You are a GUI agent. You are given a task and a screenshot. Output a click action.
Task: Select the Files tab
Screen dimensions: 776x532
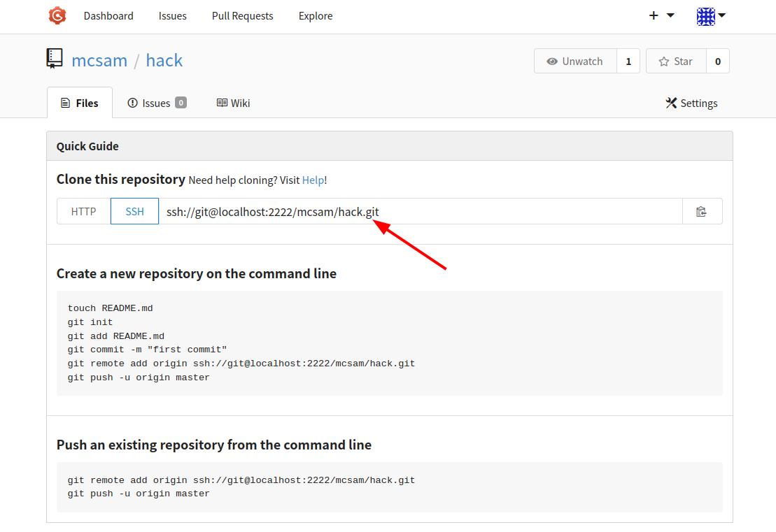click(x=80, y=103)
